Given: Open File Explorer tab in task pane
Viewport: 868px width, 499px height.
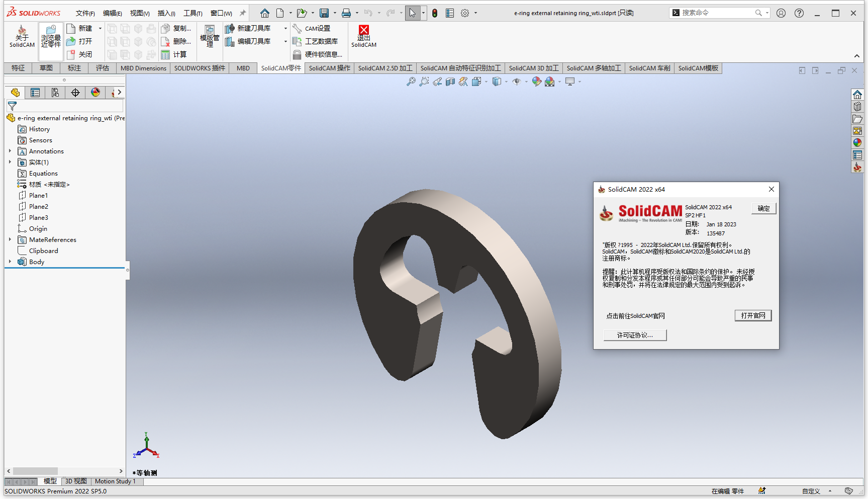Looking at the screenshot, I should coord(857,119).
